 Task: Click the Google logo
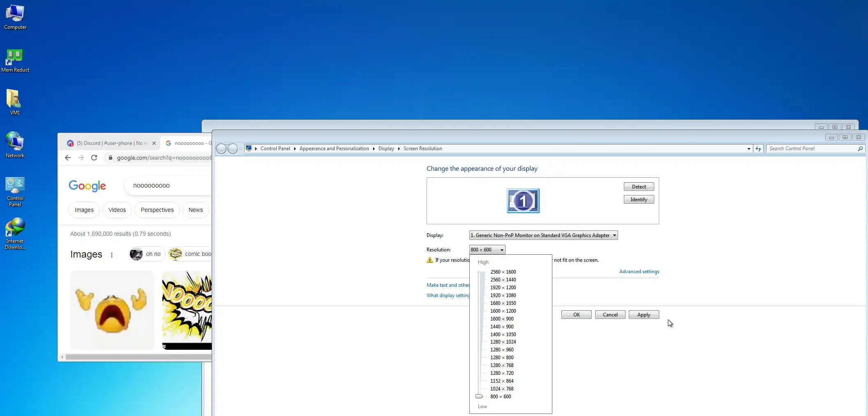[x=87, y=186]
